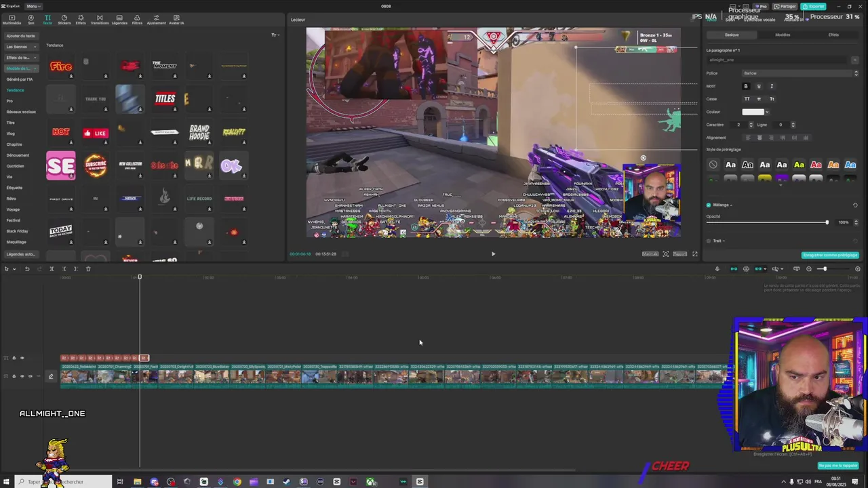The image size is (868, 488).
Task: Switch to the Effets tab in inspector
Action: pyautogui.click(x=833, y=35)
